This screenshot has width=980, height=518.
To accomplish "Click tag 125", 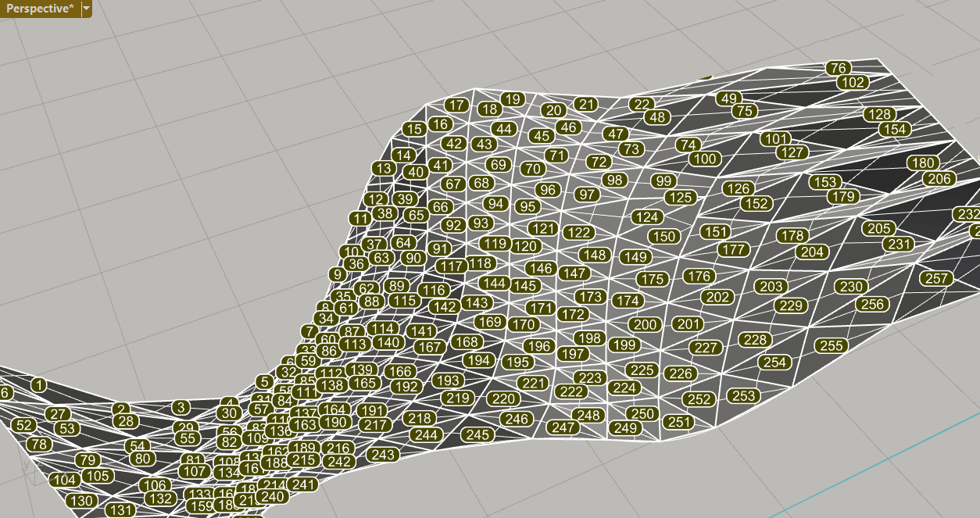I will tap(681, 197).
